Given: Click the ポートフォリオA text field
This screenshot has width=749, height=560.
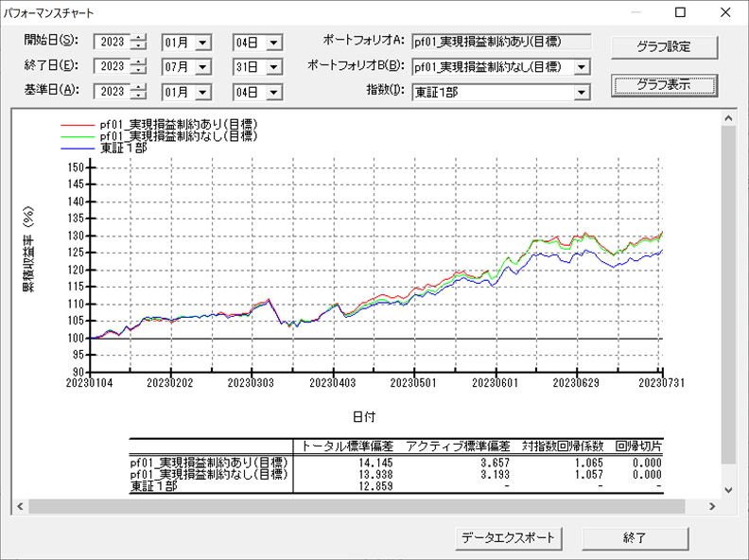Looking at the screenshot, I should tap(501, 42).
